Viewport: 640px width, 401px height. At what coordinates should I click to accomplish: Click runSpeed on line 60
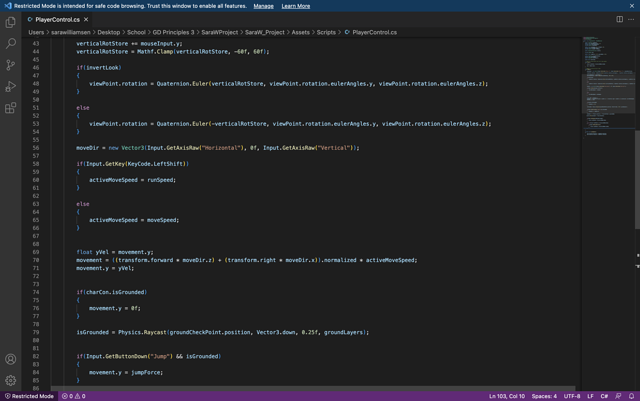click(160, 180)
